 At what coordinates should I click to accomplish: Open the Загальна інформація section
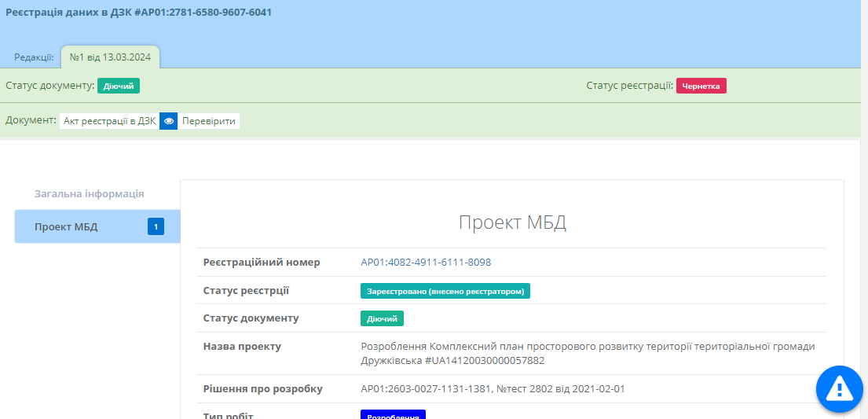(x=89, y=193)
